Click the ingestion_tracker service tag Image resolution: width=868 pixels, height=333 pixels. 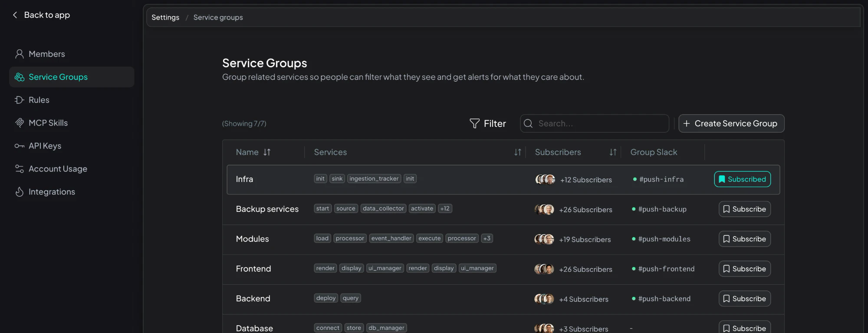tap(374, 179)
